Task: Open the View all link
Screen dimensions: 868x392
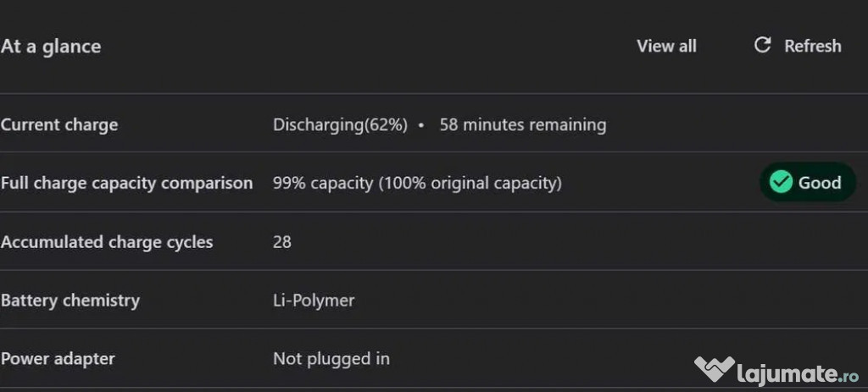Action: click(x=666, y=46)
